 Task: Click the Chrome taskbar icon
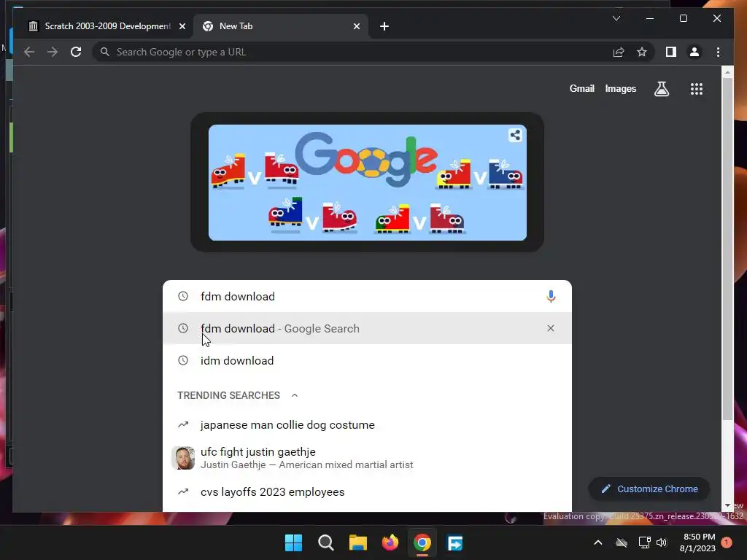[422, 542]
